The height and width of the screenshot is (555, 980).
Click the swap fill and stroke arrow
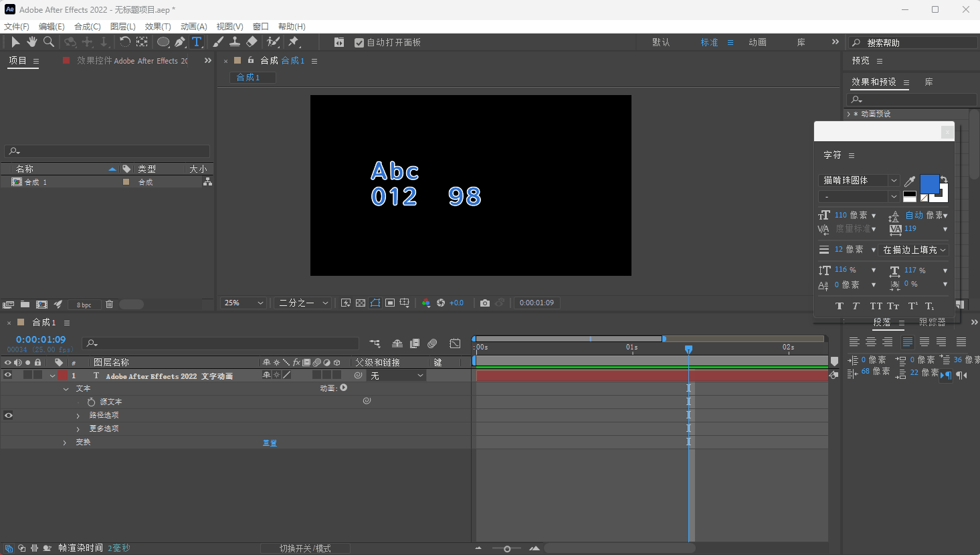[x=944, y=179]
